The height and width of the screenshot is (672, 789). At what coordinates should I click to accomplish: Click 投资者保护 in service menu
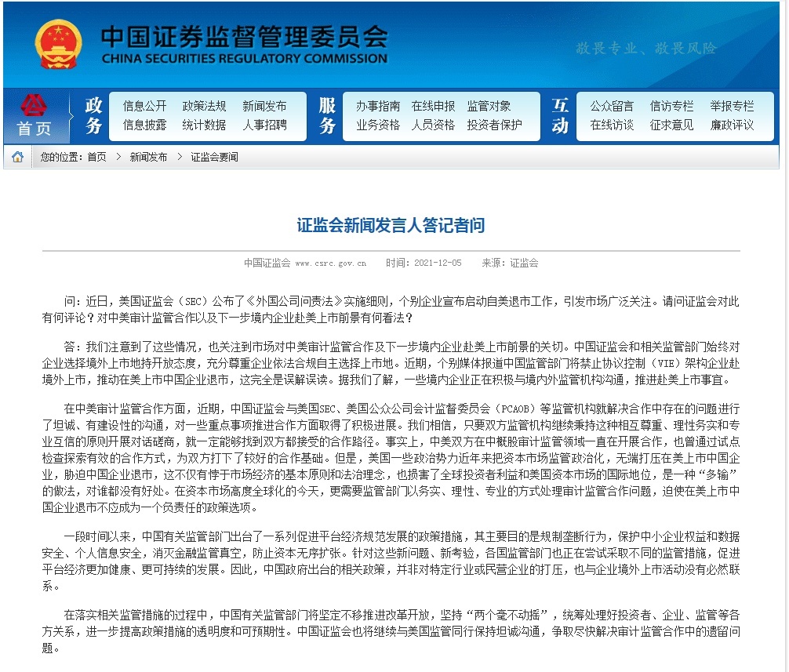pos(494,125)
